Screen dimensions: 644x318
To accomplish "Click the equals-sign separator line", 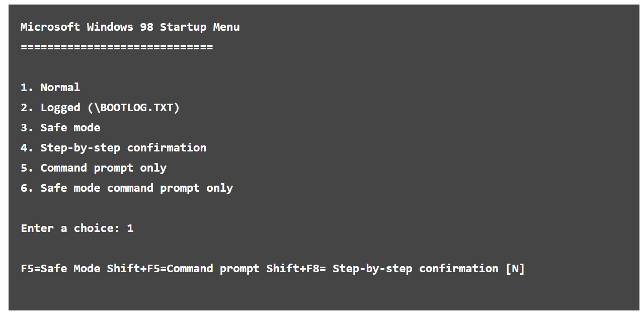I will click(x=117, y=47).
